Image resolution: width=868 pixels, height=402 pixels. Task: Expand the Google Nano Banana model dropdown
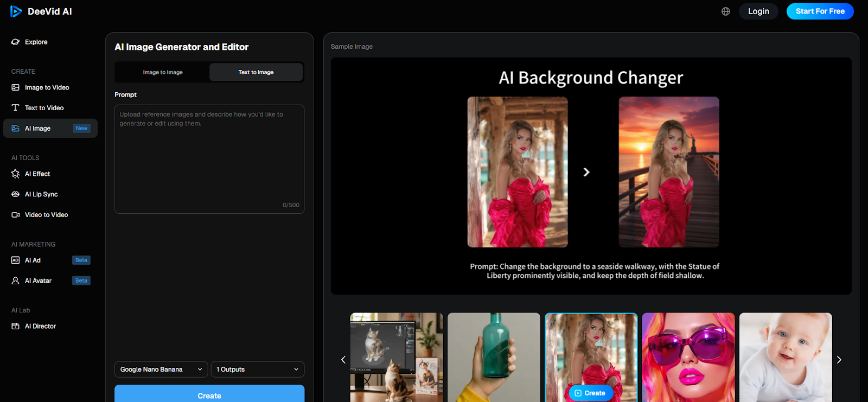point(161,369)
